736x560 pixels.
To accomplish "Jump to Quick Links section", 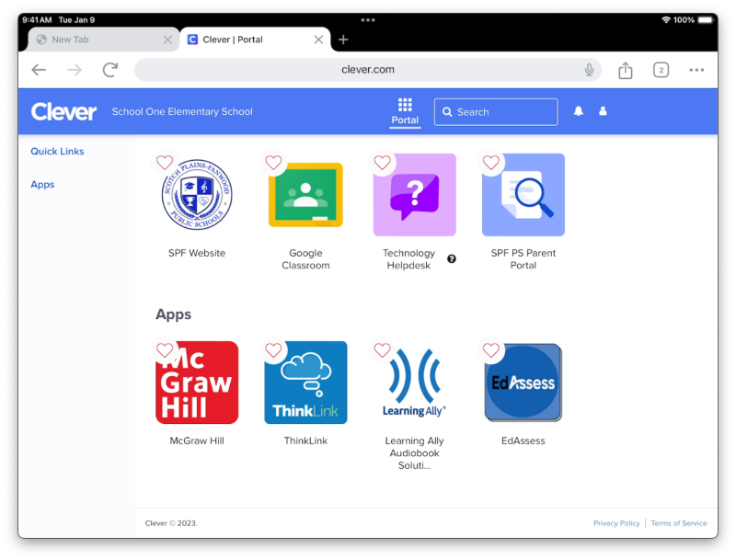I will click(57, 152).
